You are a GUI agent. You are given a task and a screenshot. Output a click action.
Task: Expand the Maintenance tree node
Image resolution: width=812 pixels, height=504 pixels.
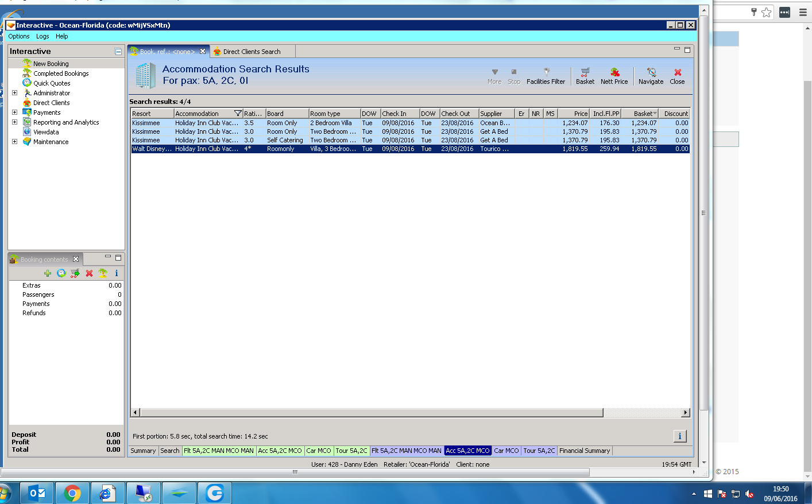[15, 141]
